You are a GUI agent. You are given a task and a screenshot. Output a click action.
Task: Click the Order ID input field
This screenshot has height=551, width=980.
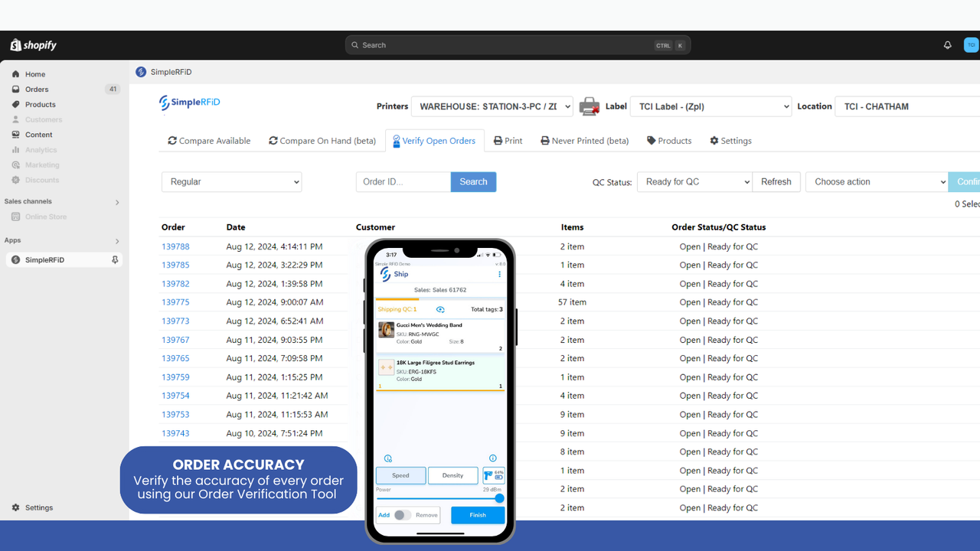403,181
